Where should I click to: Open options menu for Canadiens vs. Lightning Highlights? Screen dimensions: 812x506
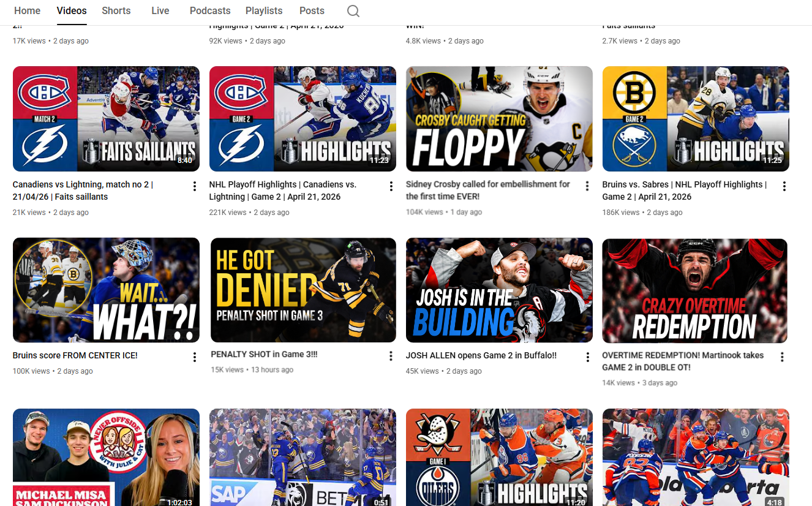(391, 186)
